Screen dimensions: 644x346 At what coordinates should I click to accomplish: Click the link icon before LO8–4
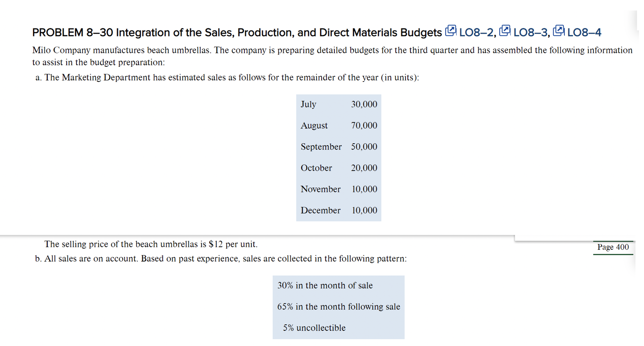559,31
